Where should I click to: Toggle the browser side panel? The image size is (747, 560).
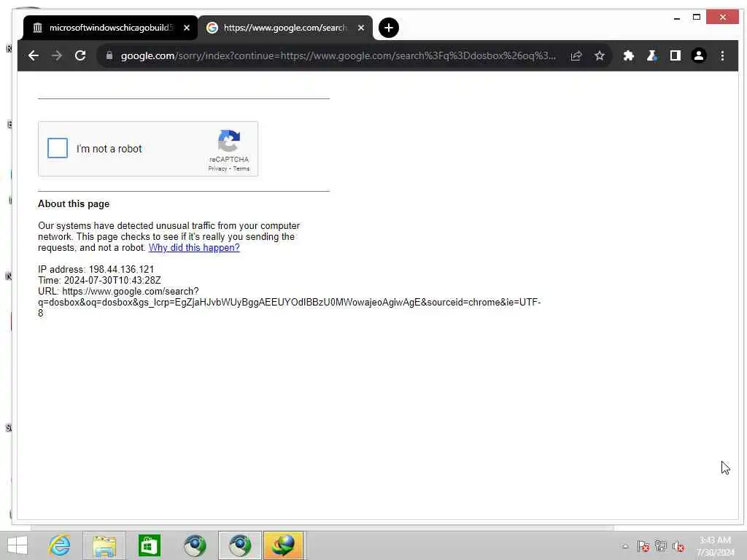[675, 55]
